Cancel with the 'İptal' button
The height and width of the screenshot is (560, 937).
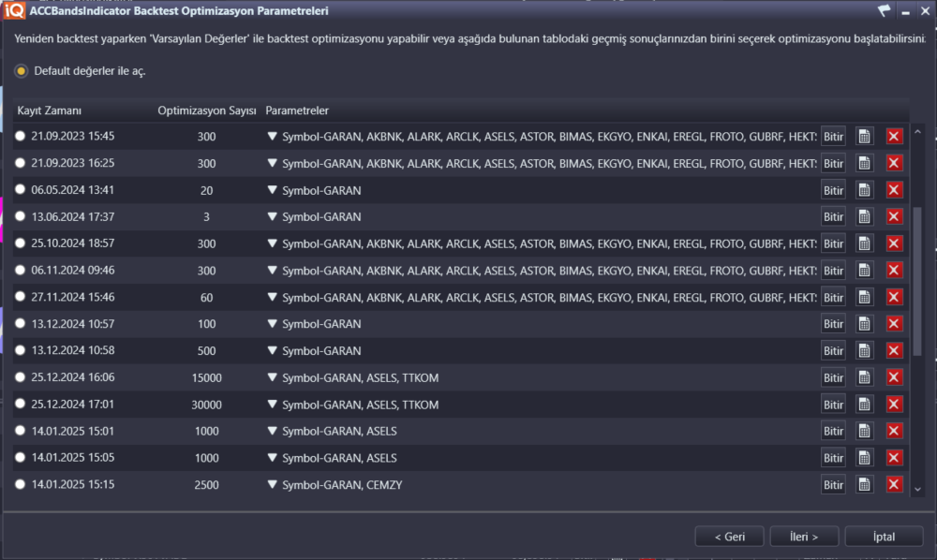[884, 537]
